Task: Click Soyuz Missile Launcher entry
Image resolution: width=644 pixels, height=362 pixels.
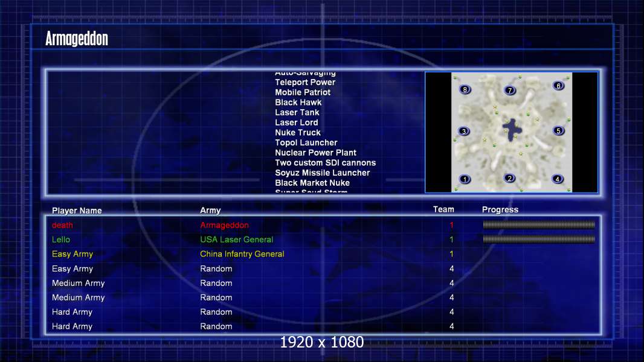Action: [323, 173]
